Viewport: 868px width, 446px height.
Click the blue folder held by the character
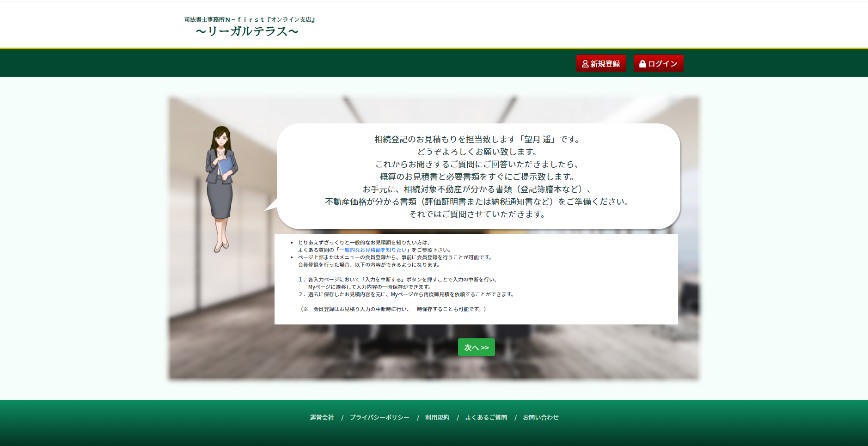225,167
